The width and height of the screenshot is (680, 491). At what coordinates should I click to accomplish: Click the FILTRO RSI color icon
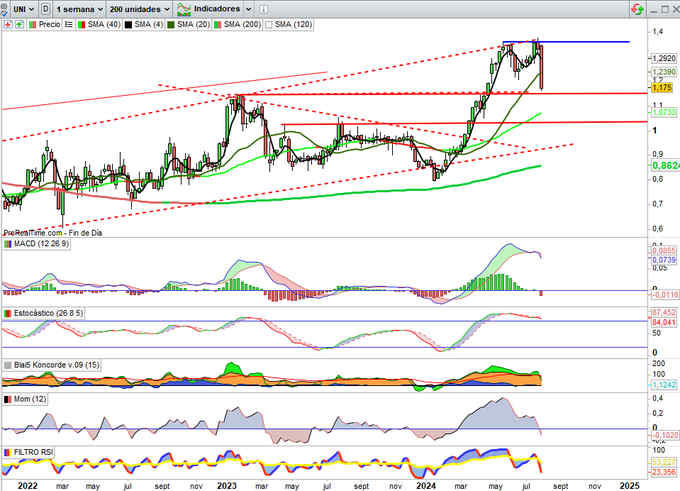coord(8,452)
